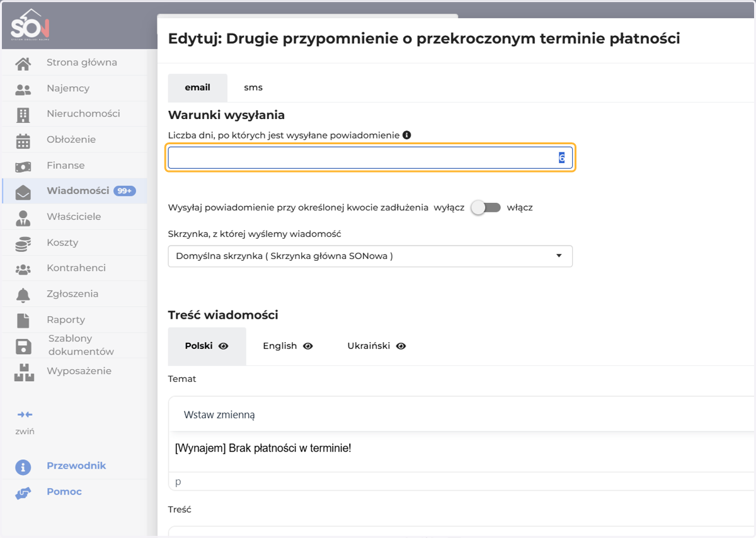Screen dimensions: 756x538
Task: Open Wiadomości section
Action: (78, 191)
